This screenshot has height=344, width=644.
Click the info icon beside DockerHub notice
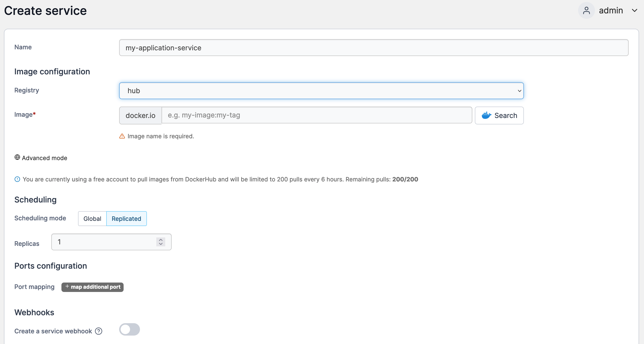click(17, 179)
